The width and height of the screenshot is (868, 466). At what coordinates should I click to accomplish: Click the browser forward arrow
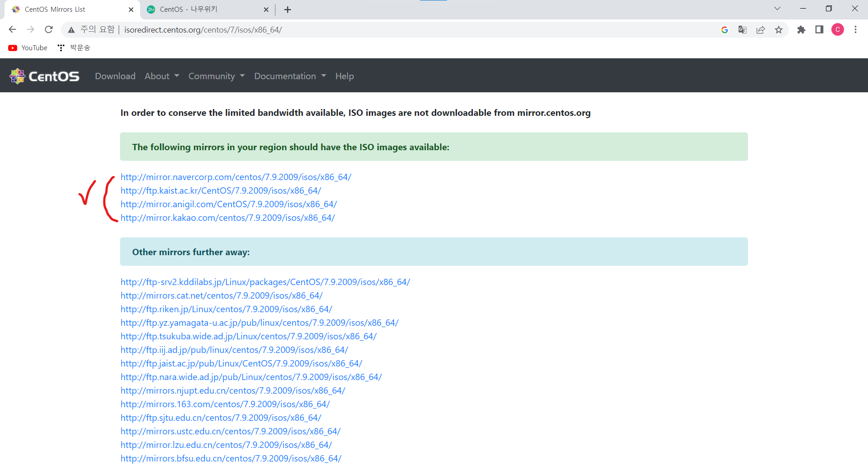(30, 29)
